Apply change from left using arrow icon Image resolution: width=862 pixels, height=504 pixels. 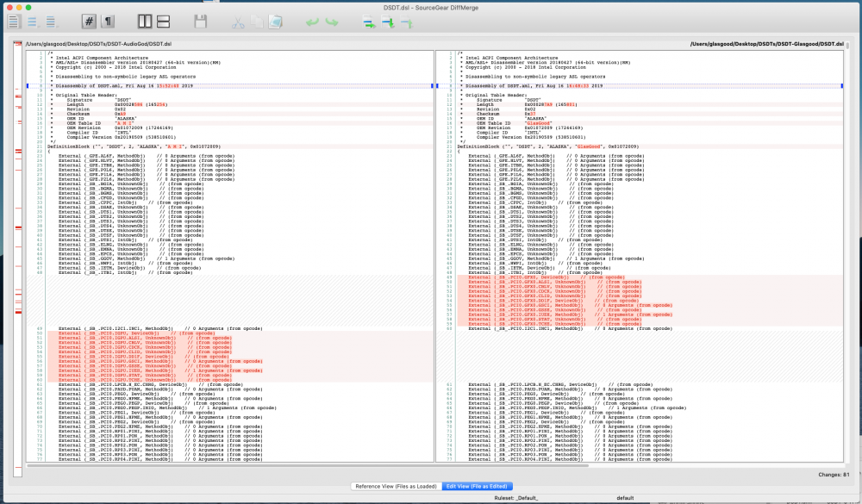coord(369,22)
